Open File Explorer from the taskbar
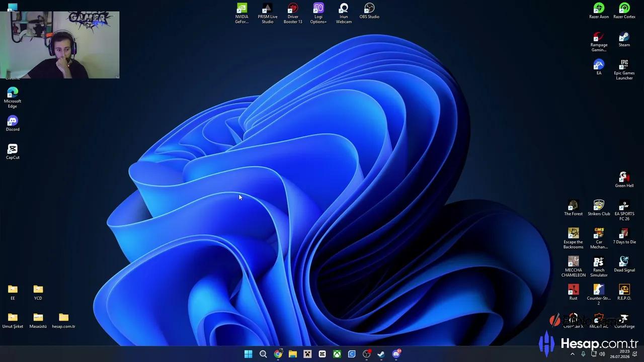 (x=292, y=354)
